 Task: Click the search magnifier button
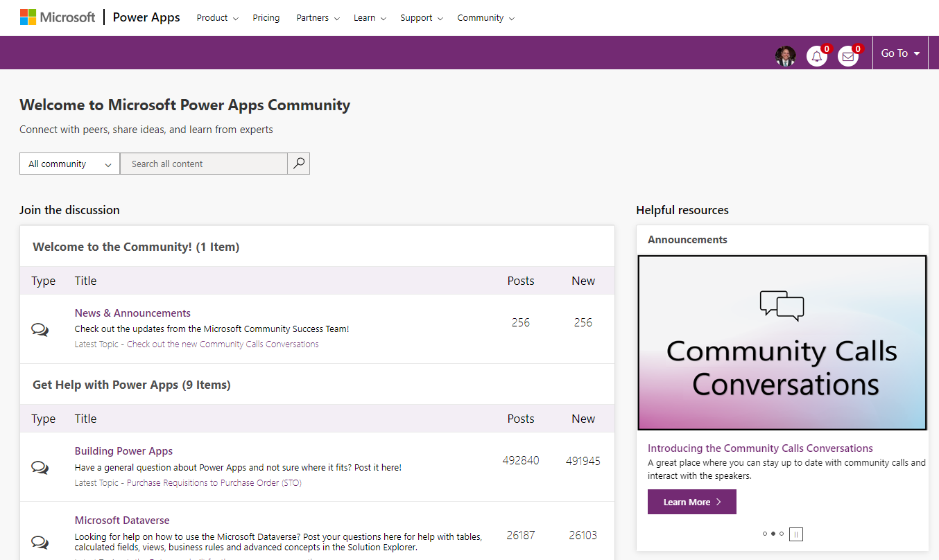point(299,164)
